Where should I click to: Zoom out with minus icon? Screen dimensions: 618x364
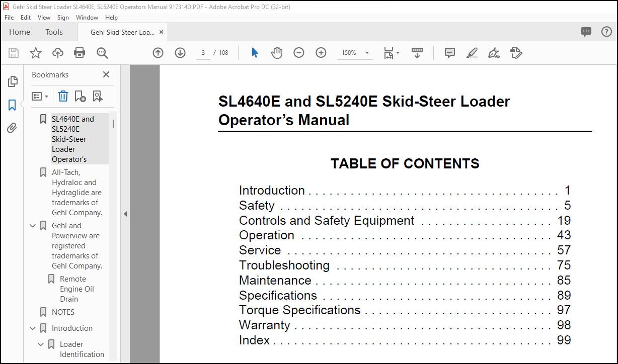point(299,53)
